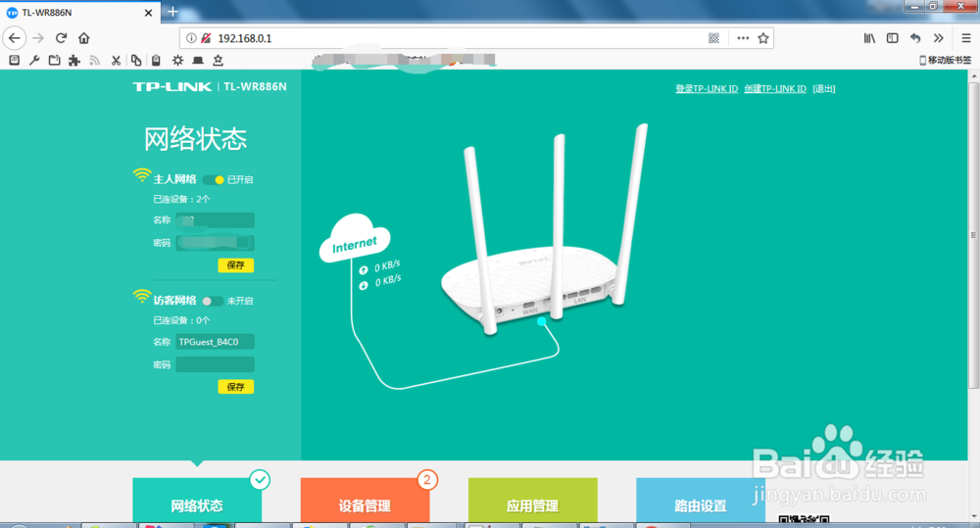The height and width of the screenshot is (528, 980).
Task: Click the Internet cloud icon
Action: (x=355, y=239)
